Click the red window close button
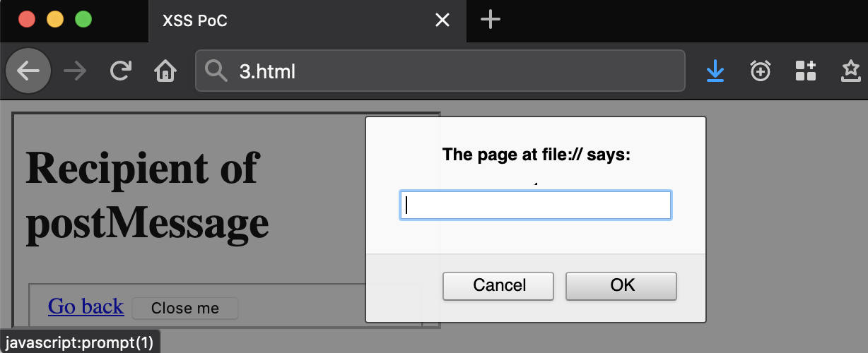 point(27,19)
